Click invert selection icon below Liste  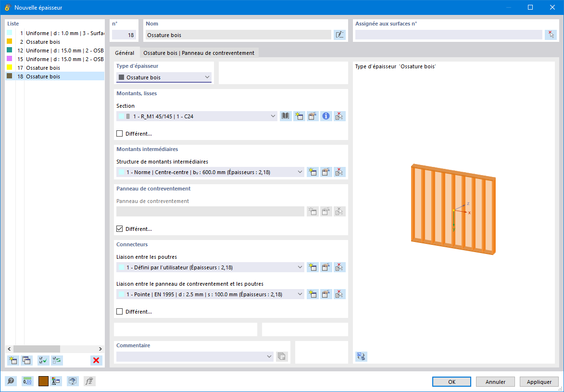click(57, 360)
